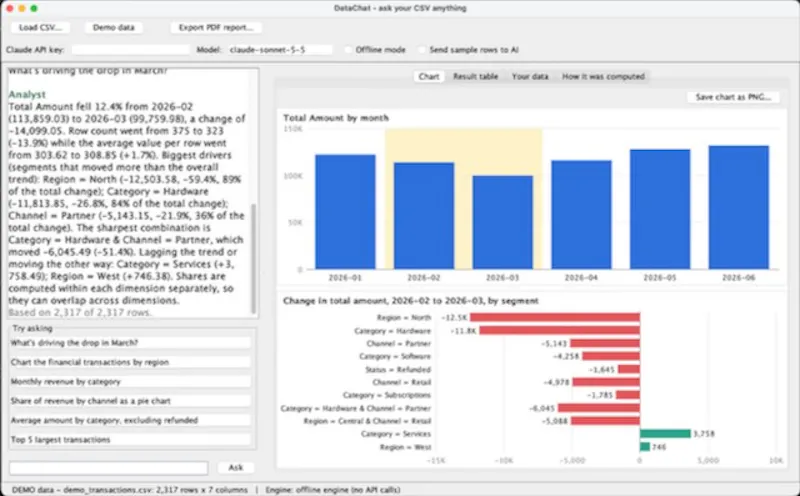Click label "Region = Central & Channel = Retail"
This screenshot has width=800, height=496.
pyautogui.click(x=367, y=421)
